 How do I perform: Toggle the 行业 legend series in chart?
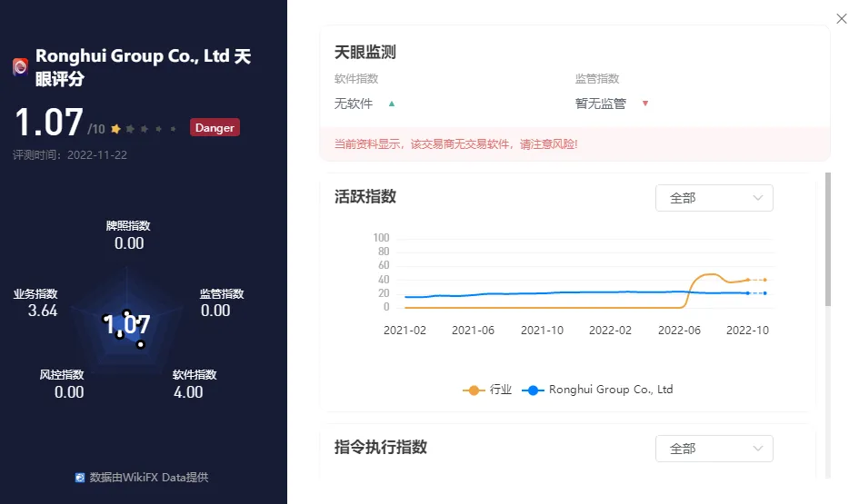pos(487,390)
